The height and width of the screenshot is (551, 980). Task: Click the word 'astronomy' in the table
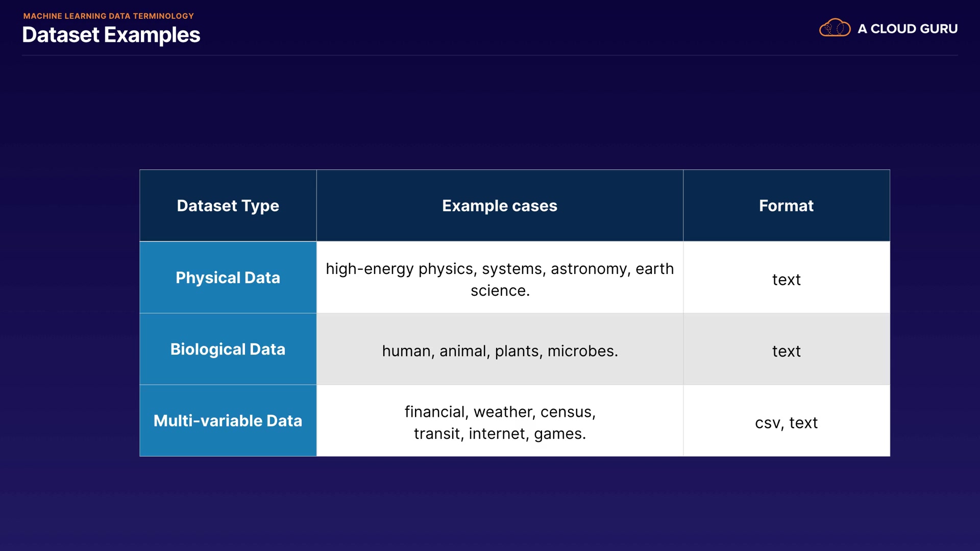tap(589, 269)
